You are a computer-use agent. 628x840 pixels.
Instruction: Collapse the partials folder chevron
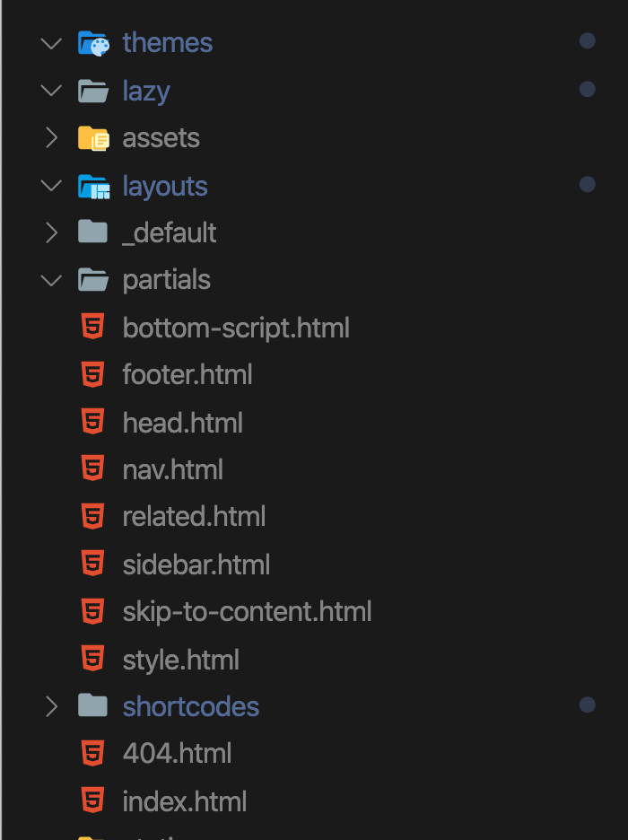pos(51,280)
